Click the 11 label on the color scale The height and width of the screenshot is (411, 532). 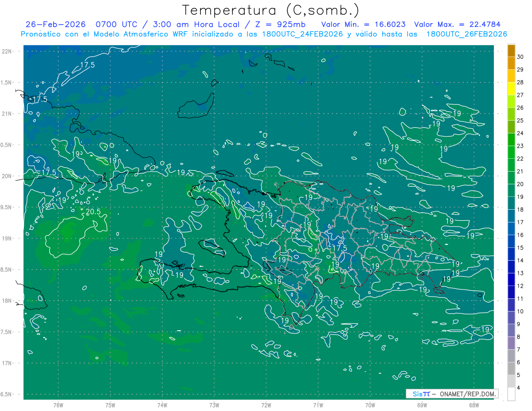click(520, 298)
